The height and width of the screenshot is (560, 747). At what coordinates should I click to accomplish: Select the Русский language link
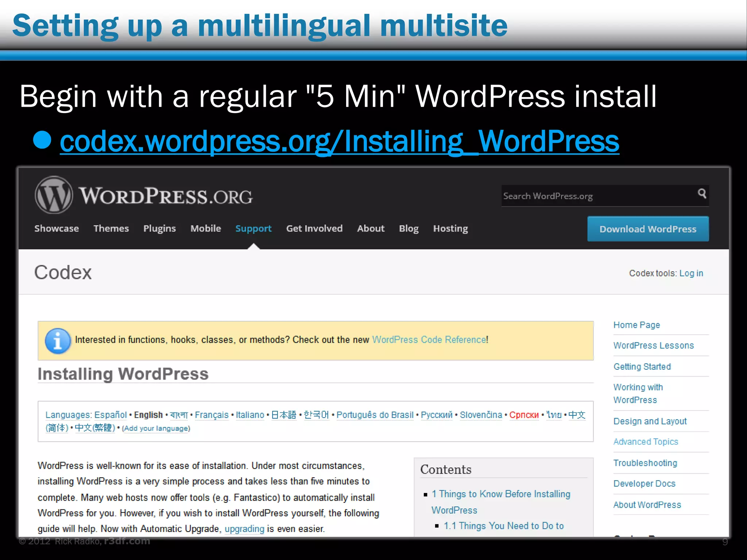click(437, 415)
